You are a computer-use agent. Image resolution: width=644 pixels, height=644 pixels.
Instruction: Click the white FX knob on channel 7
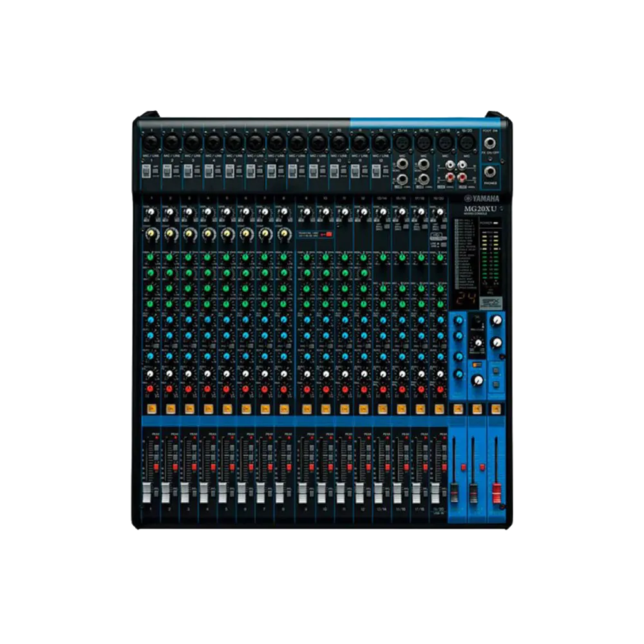[265, 374]
